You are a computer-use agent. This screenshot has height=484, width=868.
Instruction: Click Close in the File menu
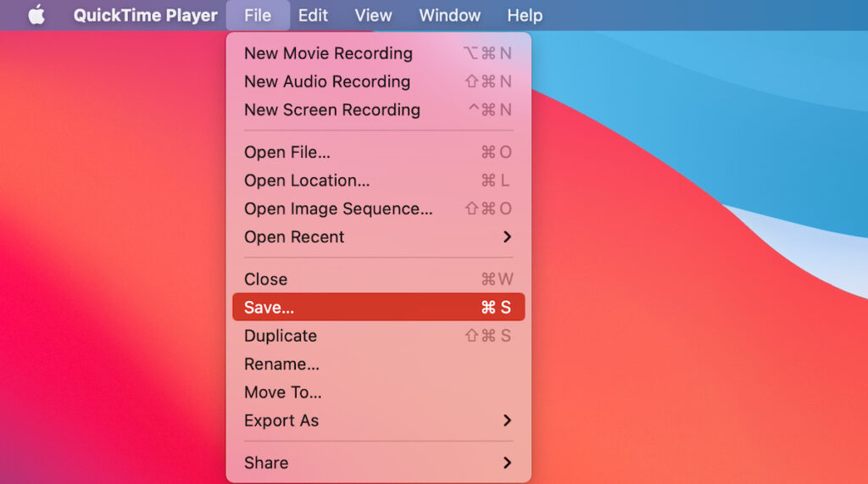click(266, 280)
